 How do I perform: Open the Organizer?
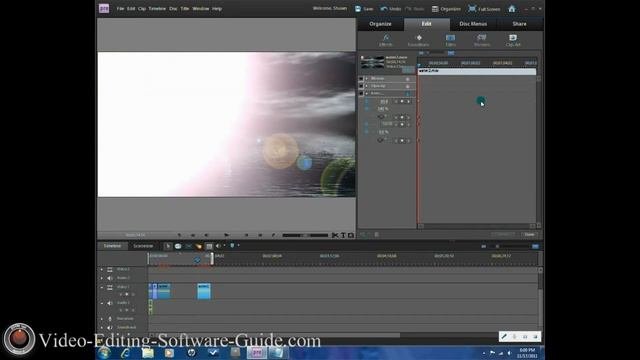click(446, 9)
